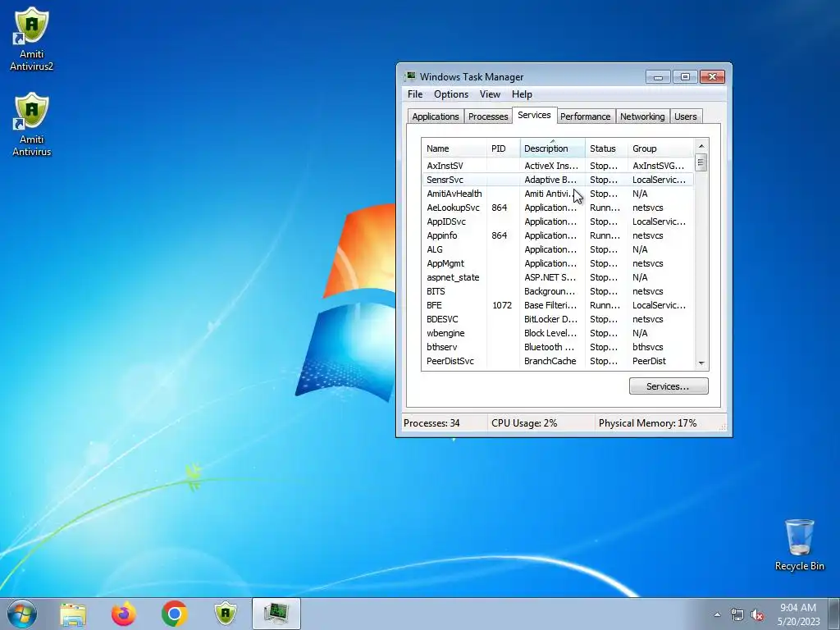The image size is (840, 630).
Task: Sort services by the Status column
Action: (606, 148)
